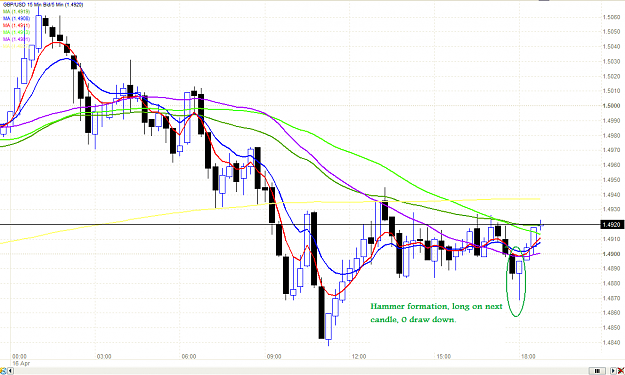This screenshot has width=625, height=375.
Task: Click the 12:00 time axis label
Action: pyautogui.click(x=359, y=356)
